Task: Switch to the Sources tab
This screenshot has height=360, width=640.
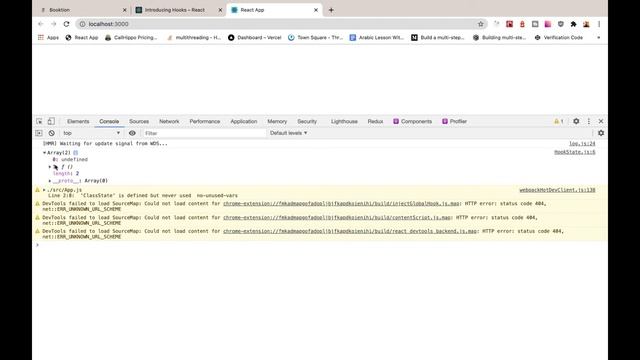Action: [x=139, y=121]
